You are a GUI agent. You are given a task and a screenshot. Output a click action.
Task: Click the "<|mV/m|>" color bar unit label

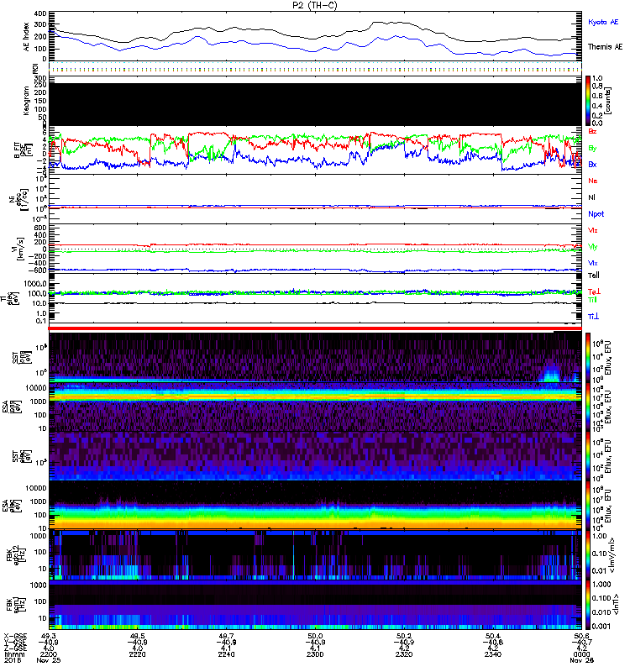point(612,555)
